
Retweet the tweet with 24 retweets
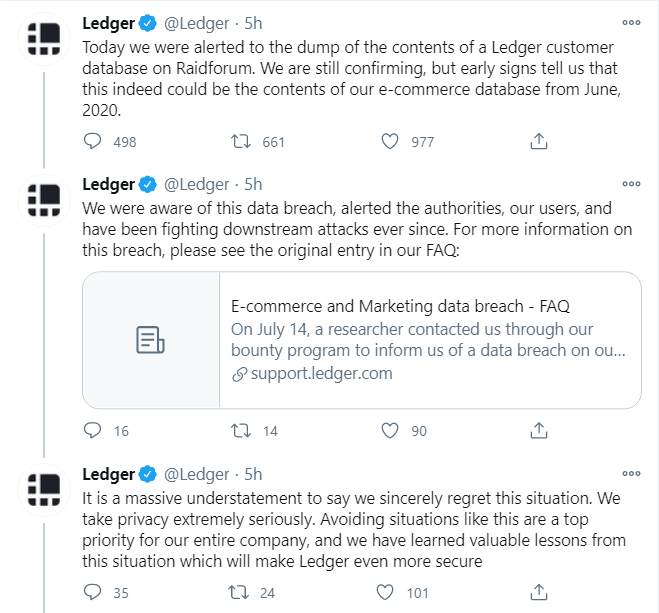[238, 592]
